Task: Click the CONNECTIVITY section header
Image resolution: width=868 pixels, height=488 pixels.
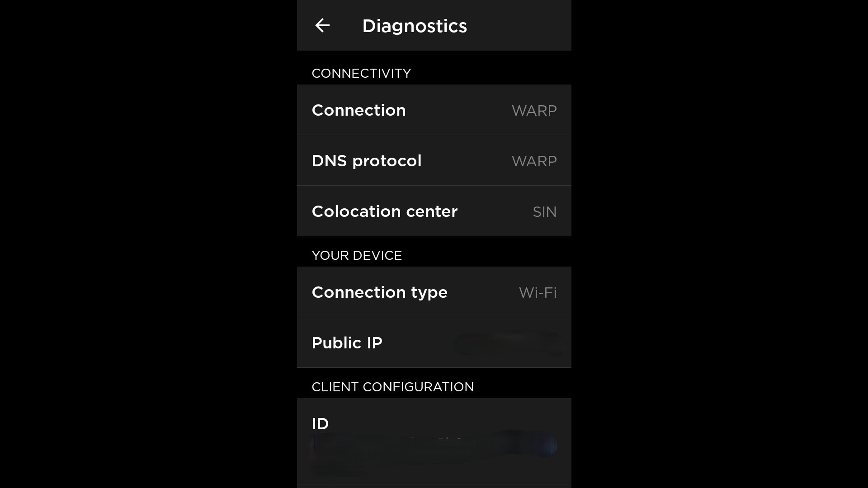Action: pyautogui.click(x=361, y=73)
